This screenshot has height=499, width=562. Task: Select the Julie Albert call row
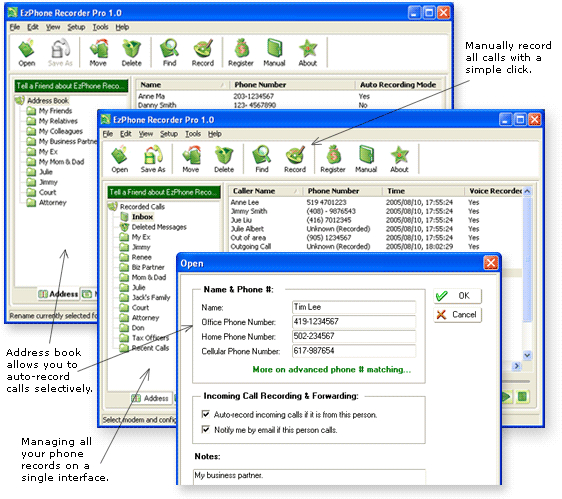coord(376,229)
